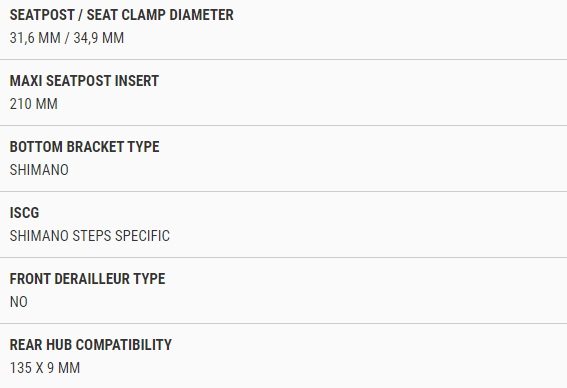This screenshot has height=388, width=567.
Task: Select the 135 X 9 MM value
Action: (45, 368)
